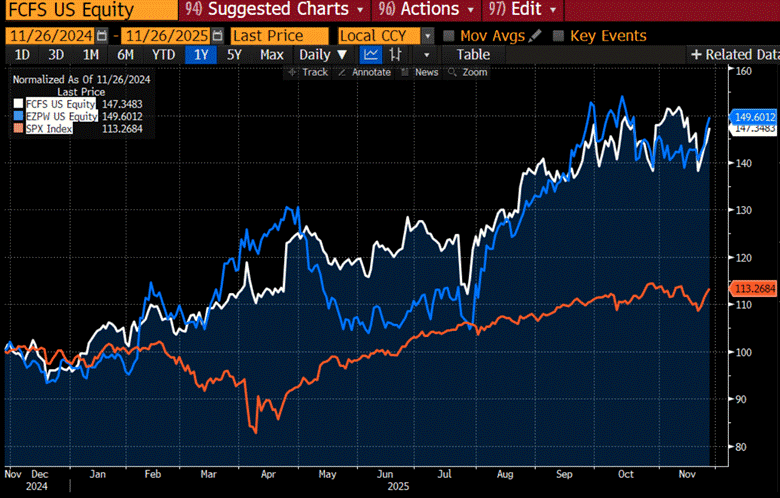This screenshot has width=780, height=498.
Task: Click the 100 y-axis label
Action: pos(743,352)
